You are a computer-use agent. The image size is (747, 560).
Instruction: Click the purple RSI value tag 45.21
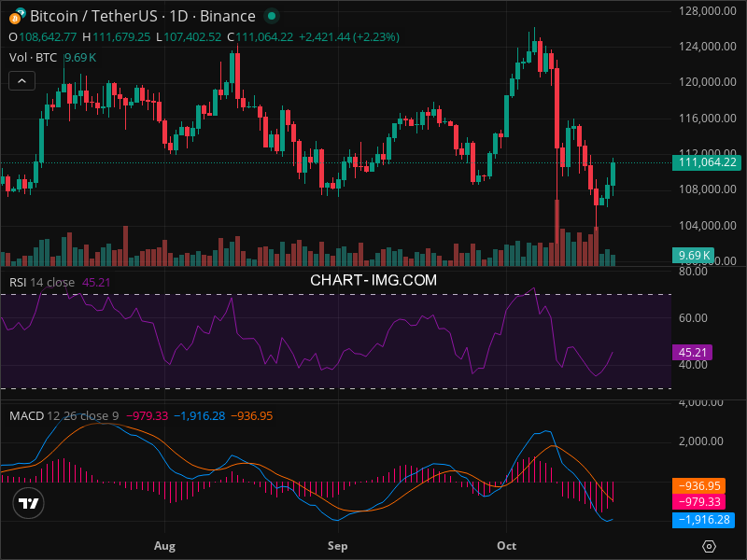693,353
